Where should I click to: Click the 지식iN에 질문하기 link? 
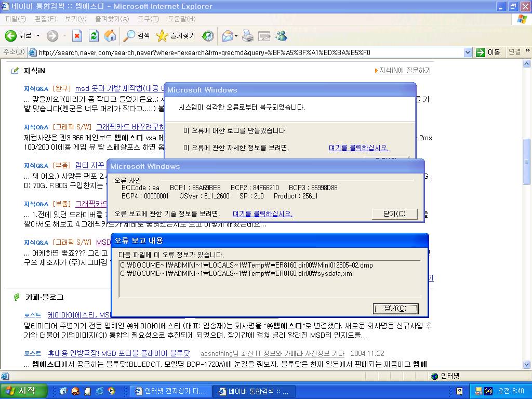point(405,71)
